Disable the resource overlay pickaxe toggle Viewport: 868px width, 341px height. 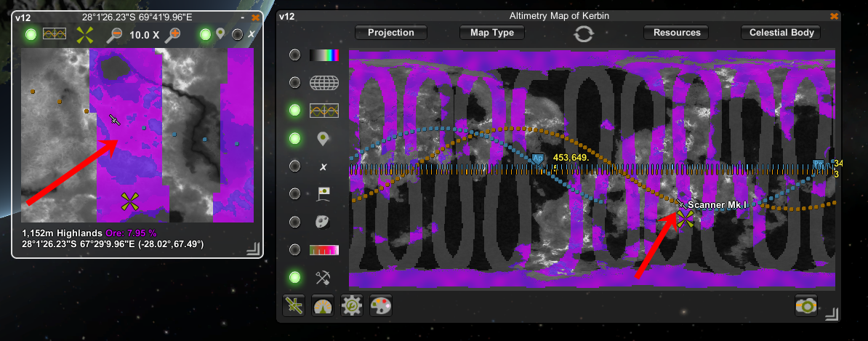(x=295, y=277)
